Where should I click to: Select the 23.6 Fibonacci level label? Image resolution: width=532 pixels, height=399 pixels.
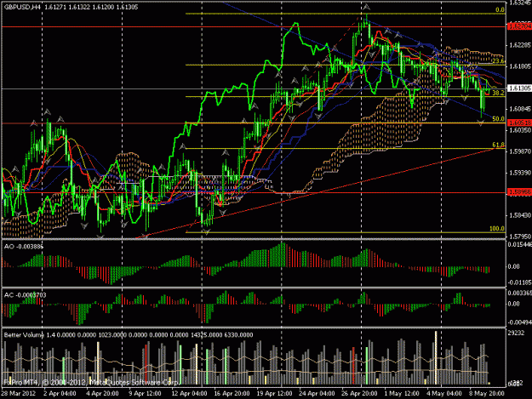pyautogui.click(x=498, y=61)
